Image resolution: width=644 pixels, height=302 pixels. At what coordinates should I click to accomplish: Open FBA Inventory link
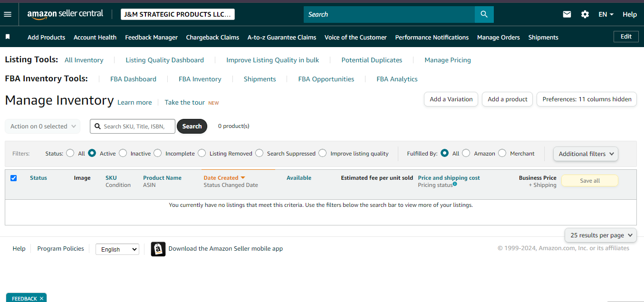click(200, 79)
